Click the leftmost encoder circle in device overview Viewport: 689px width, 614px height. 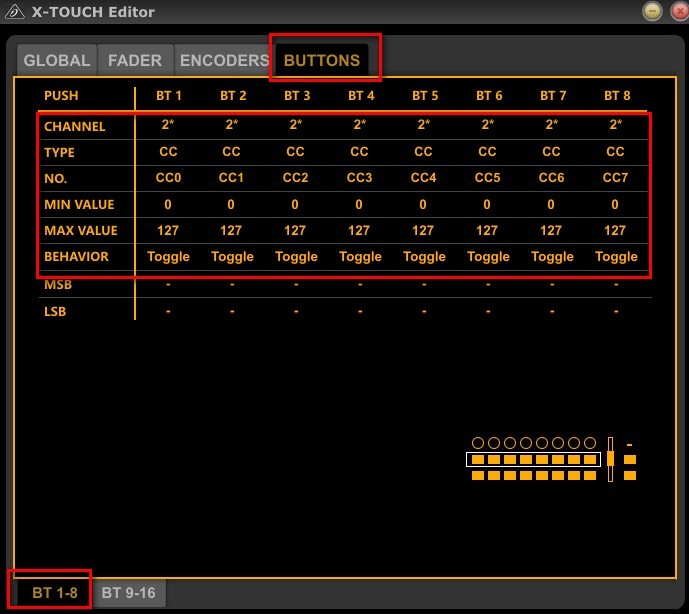pos(478,443)
